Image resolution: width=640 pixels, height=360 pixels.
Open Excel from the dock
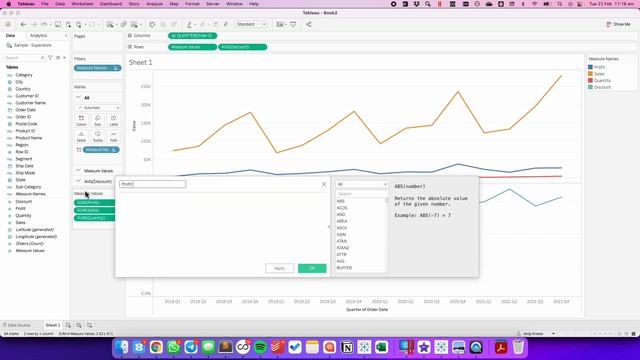382,347
